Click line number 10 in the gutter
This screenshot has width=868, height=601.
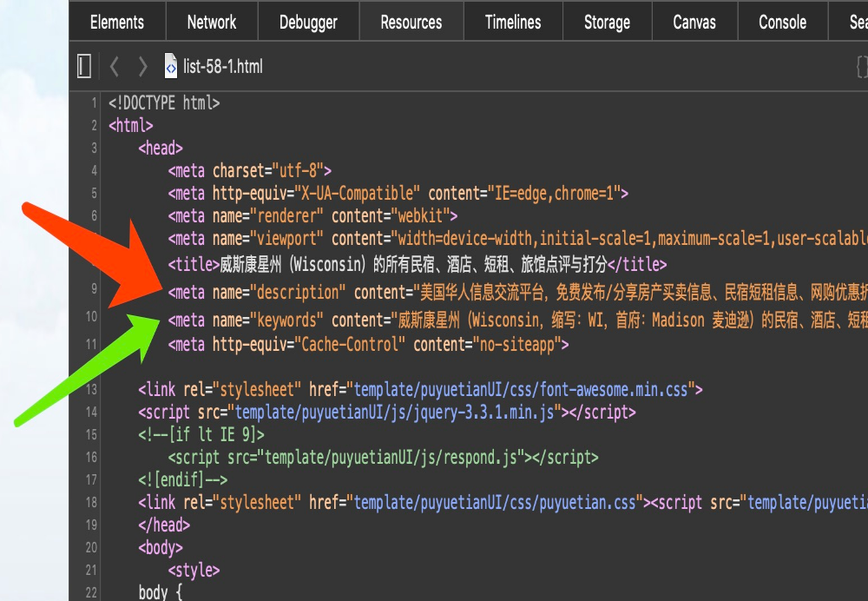pos(92,317)
